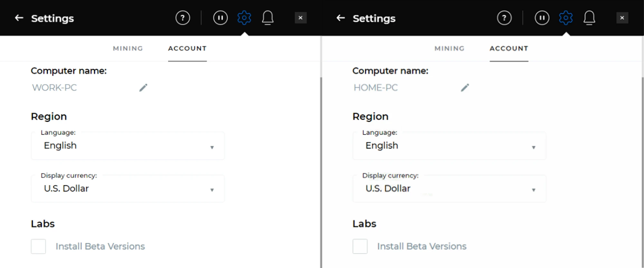Edit the WORK-PC computer name pencil
The width and height of the screenshot is (644, 268).
pyautogui.click(x=143, y=88)
